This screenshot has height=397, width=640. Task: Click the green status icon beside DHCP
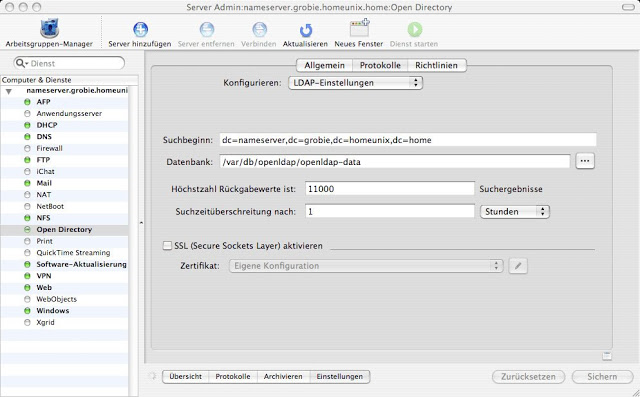27,125
